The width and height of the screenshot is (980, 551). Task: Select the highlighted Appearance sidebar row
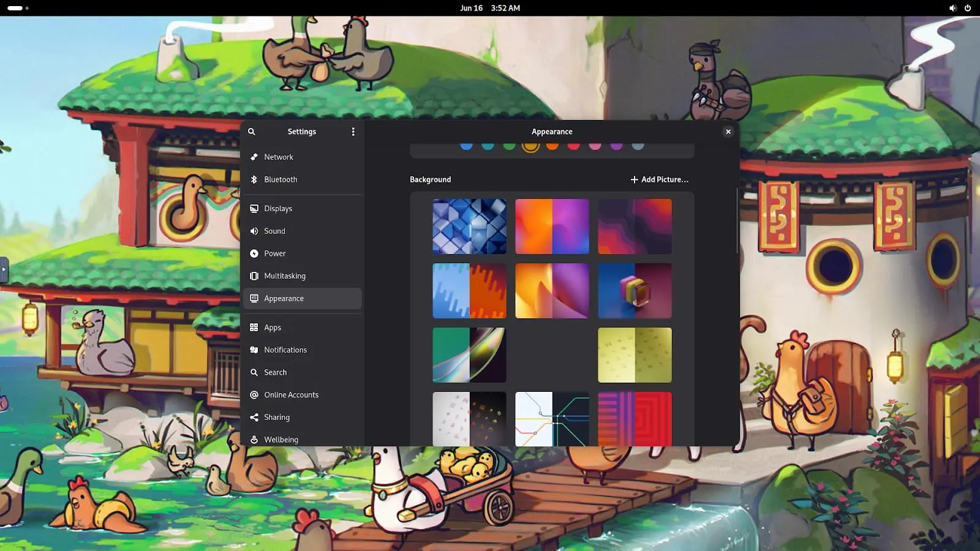coord(303,299)
